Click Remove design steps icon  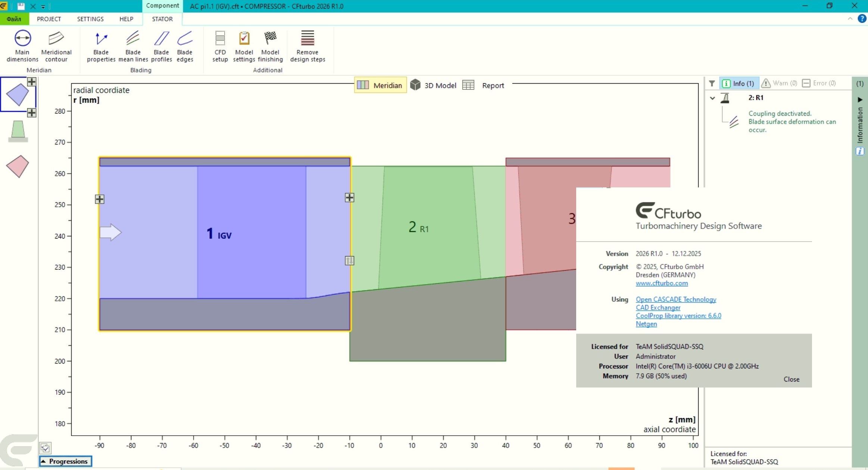tap(307, 38)
